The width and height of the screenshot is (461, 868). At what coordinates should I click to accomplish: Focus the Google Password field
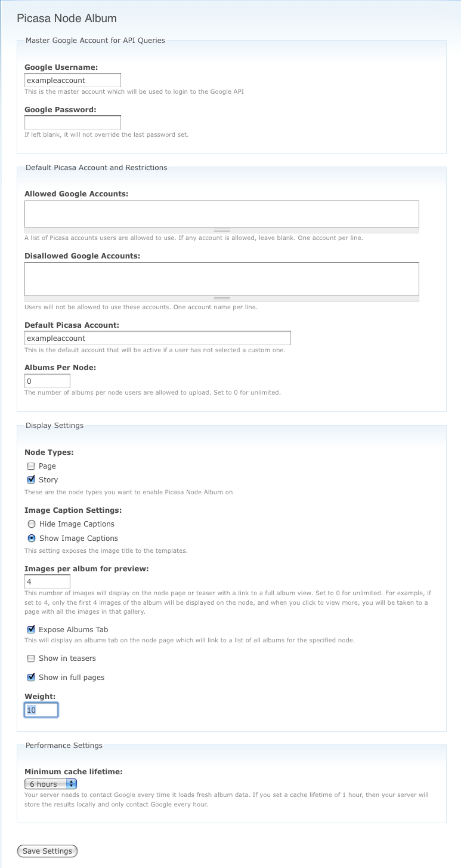(x=73, y=122)
